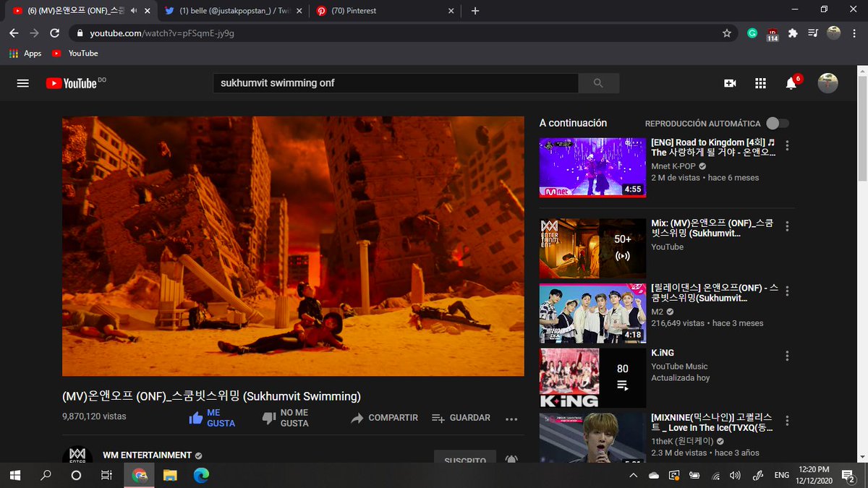Share the video using COMPARTIR
868x488 pixels.
click(x=384, y=418)
